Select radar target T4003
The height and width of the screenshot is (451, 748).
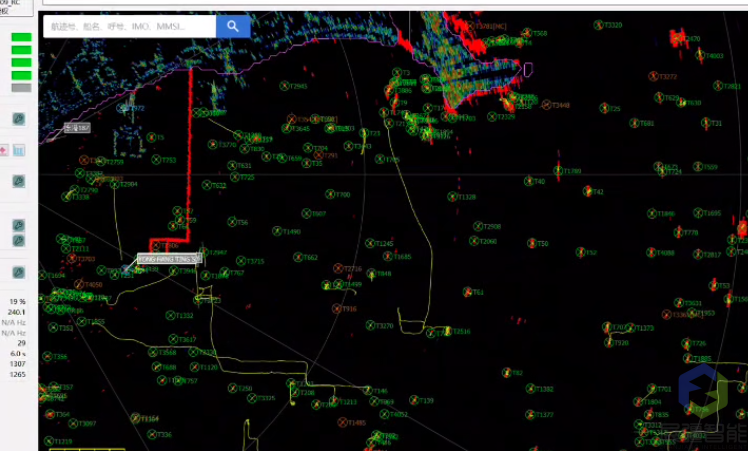(x=700, y=55)
